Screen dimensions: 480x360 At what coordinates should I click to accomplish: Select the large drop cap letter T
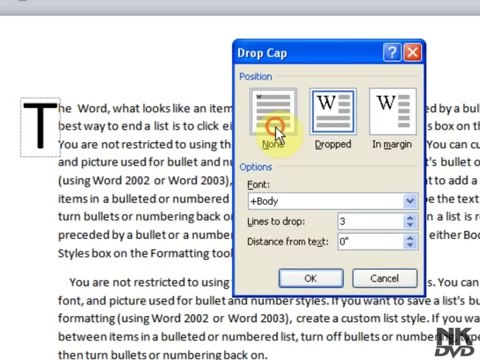coord(40,126)
